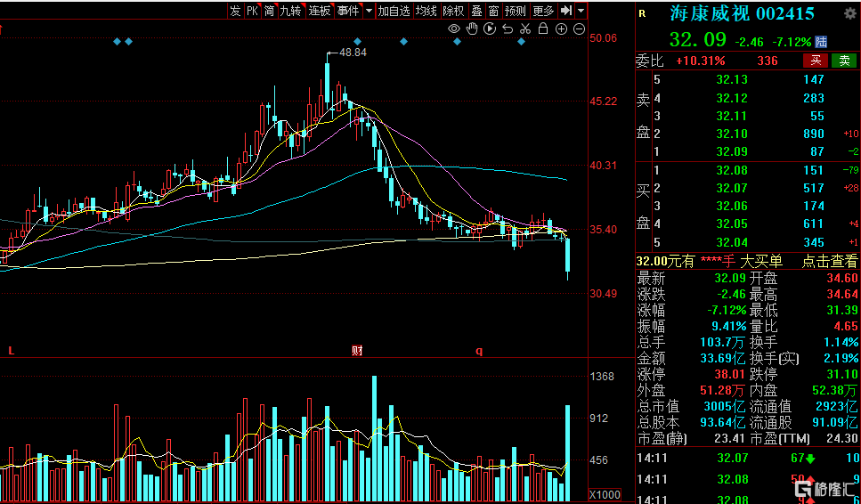Screen dimensions: 861x504
Task: Select buy level 3 price 32.06
Action: [732, 206]
